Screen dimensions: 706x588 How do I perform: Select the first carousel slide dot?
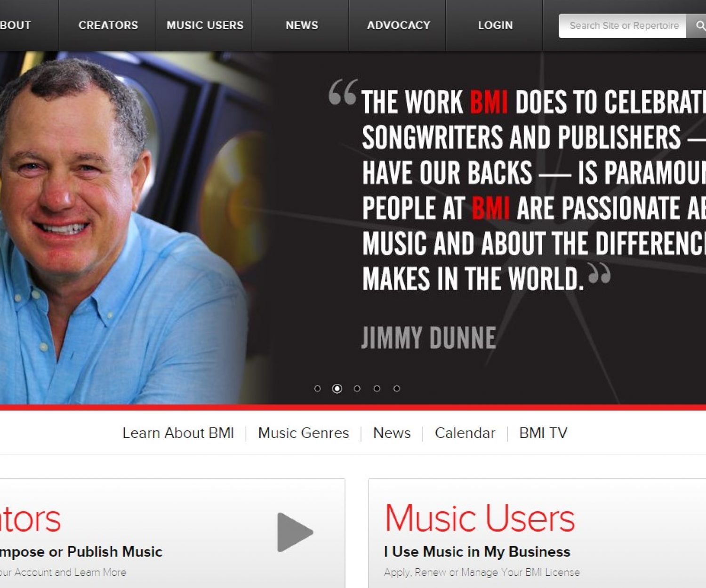[317, 389]
